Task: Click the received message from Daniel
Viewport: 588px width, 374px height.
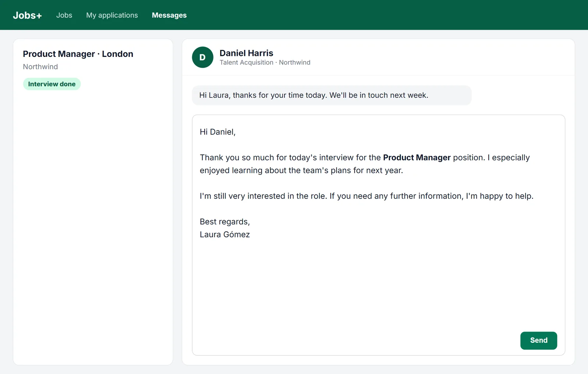Action: [x=331, y=95]
